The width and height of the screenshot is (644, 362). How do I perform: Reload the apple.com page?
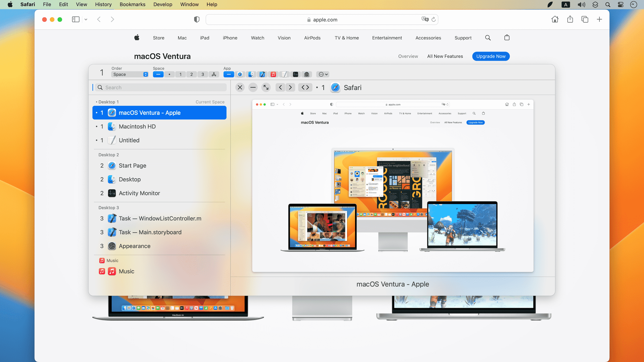(434, 19)
